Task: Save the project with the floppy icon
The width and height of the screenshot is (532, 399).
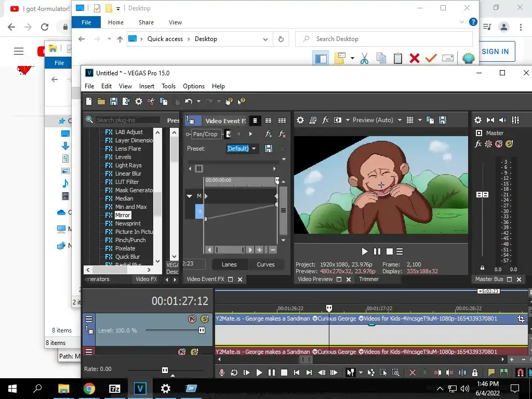Action: pyautogui.click(x=114, y=101)
